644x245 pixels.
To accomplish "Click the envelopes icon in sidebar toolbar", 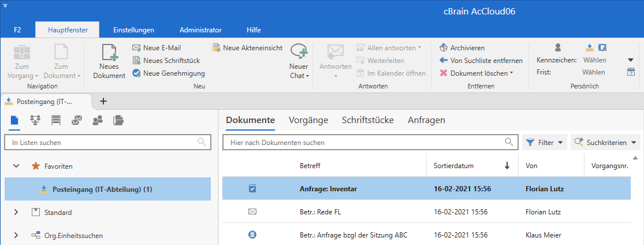I will 77,120.
